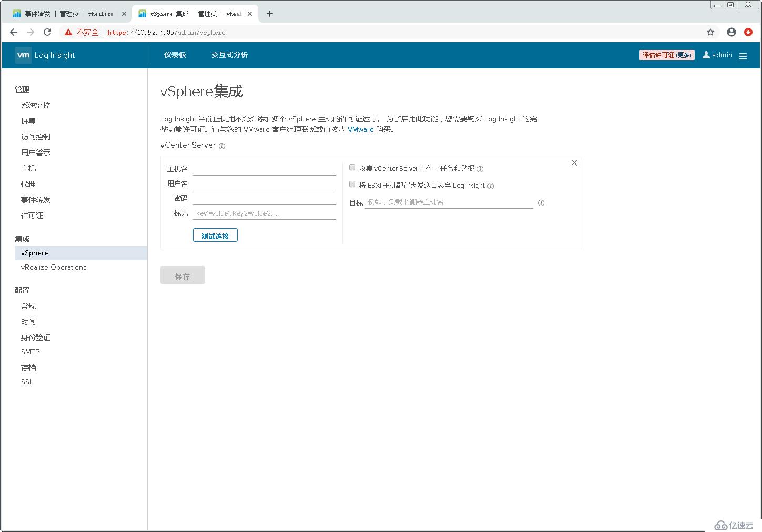Image resolution: width=762 pixels, height=532 pixels.
Task: Enable 将 ESXi 主机配置为发送日志 checkbox
Action: tap(352, 184)
